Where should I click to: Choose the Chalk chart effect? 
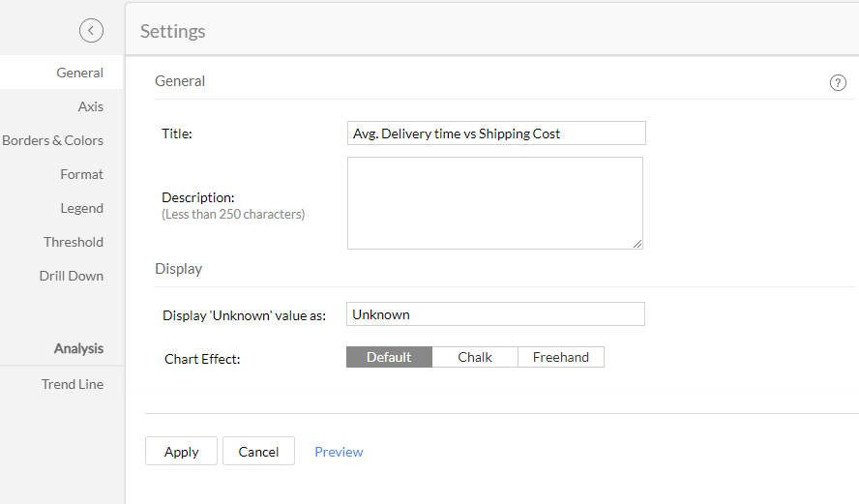pos(475,357)
